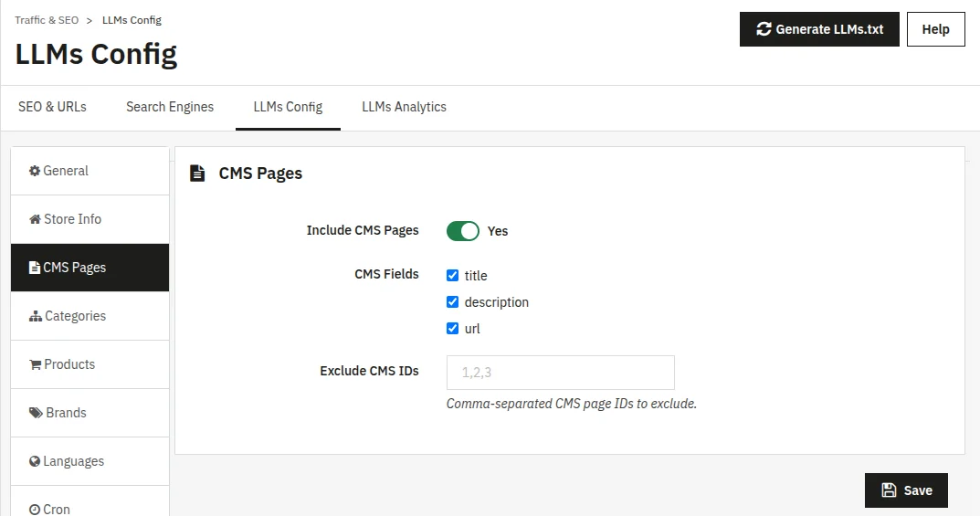Viewport: 980px width, 516px height.
Task: Click the Generate LLMs.txt button
Action: point(819,29)
